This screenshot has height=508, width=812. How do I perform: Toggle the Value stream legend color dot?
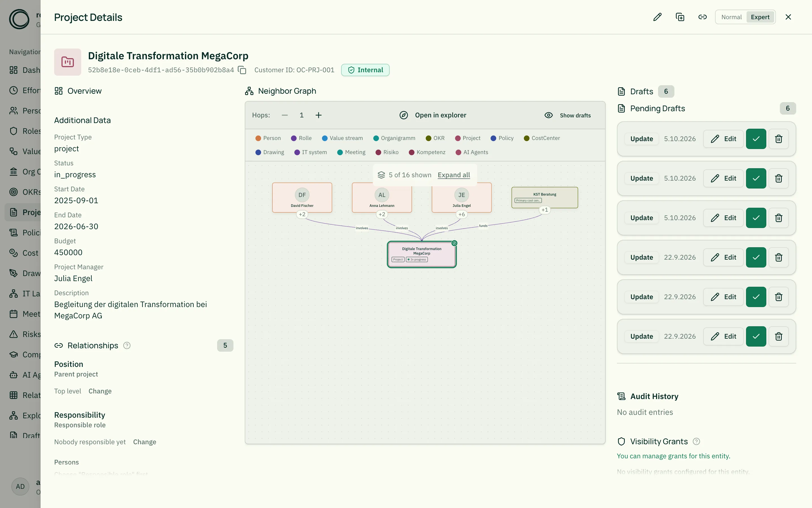coord(325,138)
